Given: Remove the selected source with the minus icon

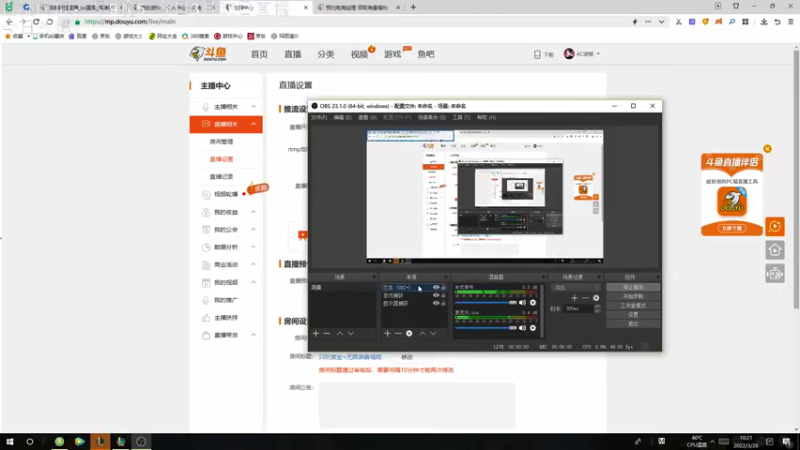Looking at the screenshot, I should (398, 333).
